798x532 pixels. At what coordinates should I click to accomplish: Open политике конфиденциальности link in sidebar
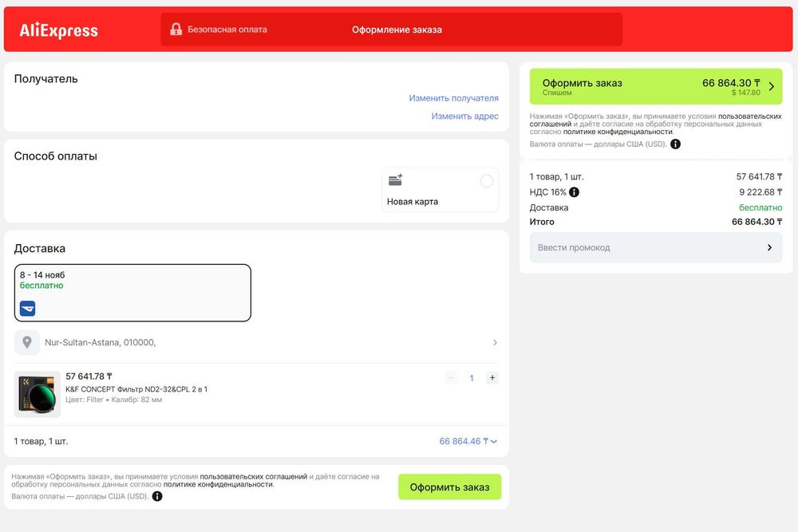618,132
